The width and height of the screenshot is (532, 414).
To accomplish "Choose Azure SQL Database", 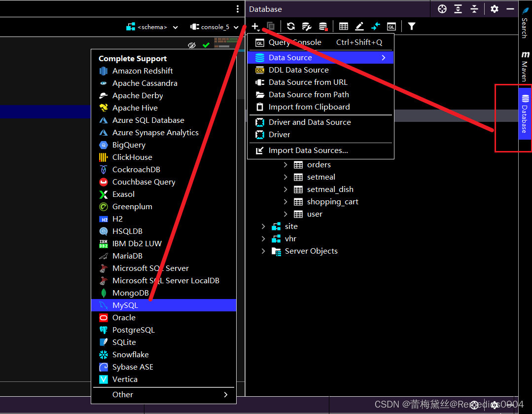I will click(x=164, y=120).
